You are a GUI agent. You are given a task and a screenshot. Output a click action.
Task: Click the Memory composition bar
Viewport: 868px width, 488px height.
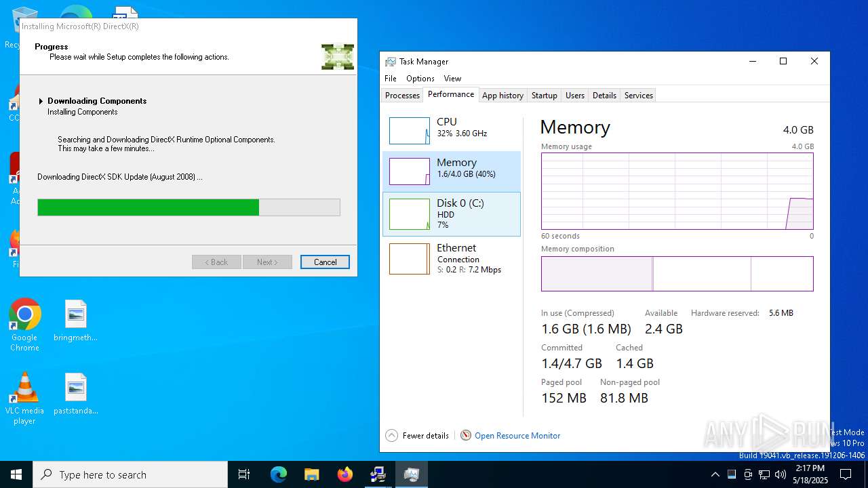click(x=677, y=274)
